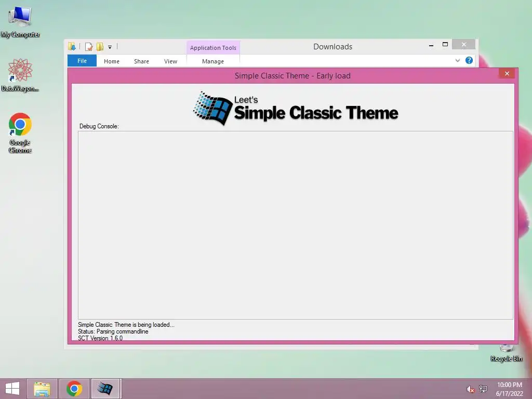Open the File tab in Downloads window
532x399 pixels.
pos(82,61)
